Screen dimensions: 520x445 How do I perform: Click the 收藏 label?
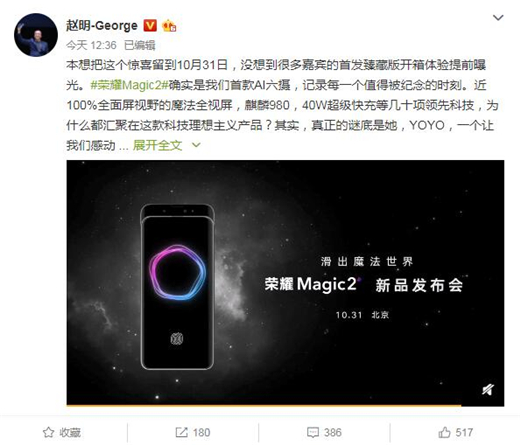(70, 433)
